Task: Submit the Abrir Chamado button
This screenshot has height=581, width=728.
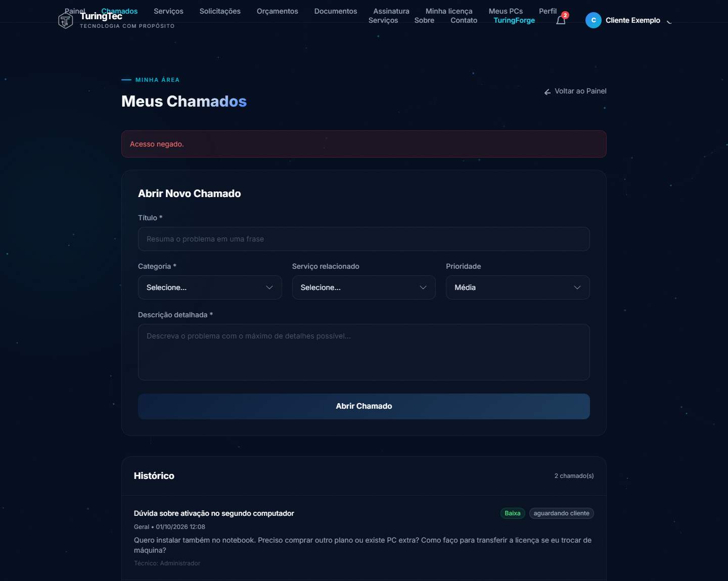Action: [364, 406]
